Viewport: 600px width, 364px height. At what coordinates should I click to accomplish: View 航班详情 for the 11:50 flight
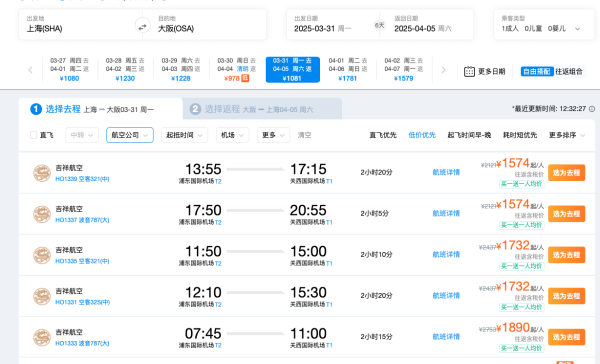click(446, 255)
